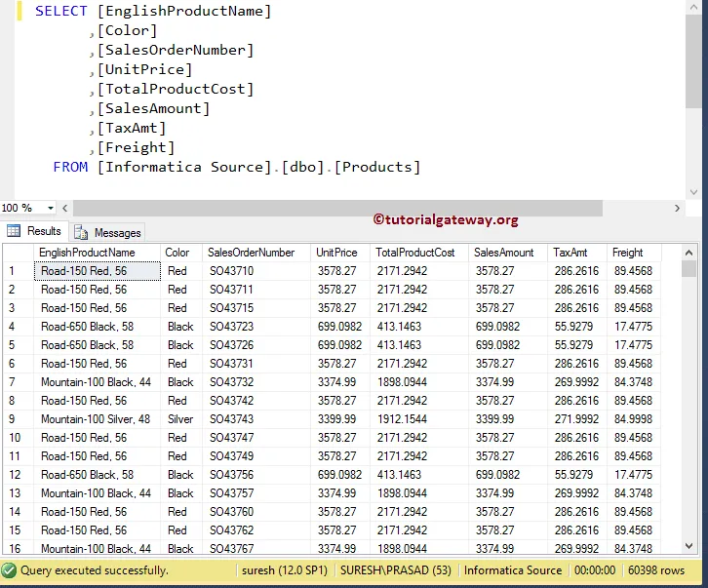The width and height of the screenshot is (708, 588).
Task: Click 'SURESH\PRASAD (53)' status entry
Action: (x=396, y=570)
